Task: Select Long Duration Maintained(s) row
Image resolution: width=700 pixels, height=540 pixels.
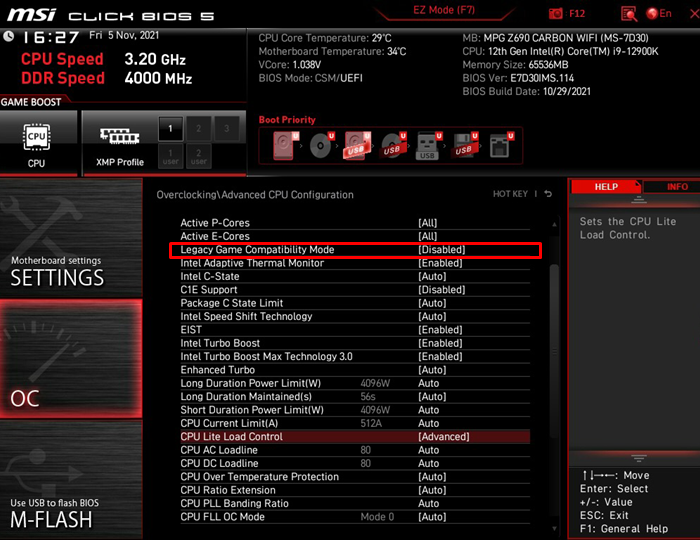Action: (x=355, y=397)
